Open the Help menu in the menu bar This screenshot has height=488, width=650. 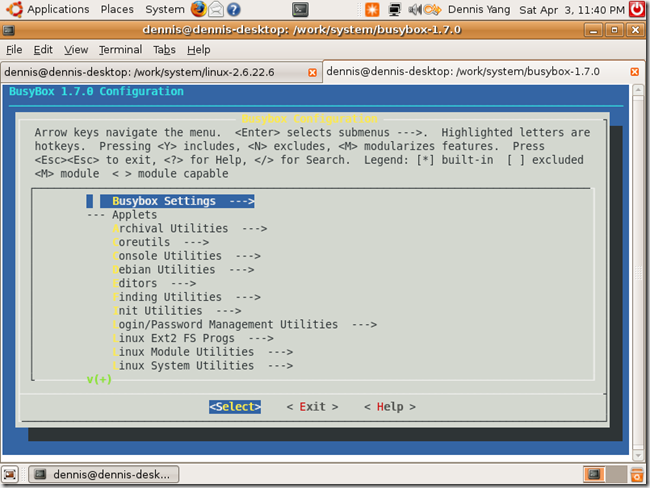(x=199, y=50)
